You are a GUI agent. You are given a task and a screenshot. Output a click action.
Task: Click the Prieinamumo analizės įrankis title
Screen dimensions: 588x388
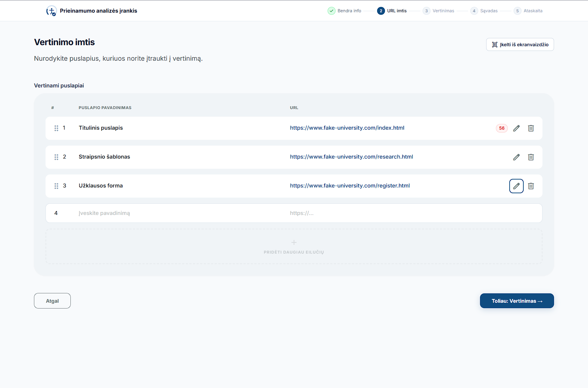99,11
